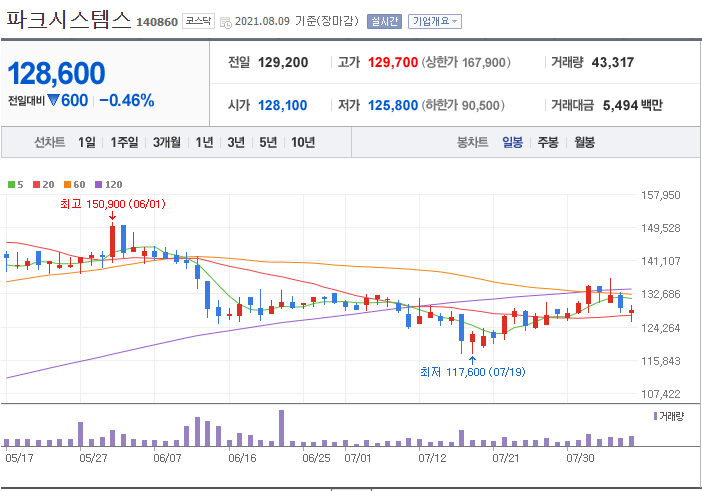Click the 거래량 volume legend swatch

[x=655, y=416]
